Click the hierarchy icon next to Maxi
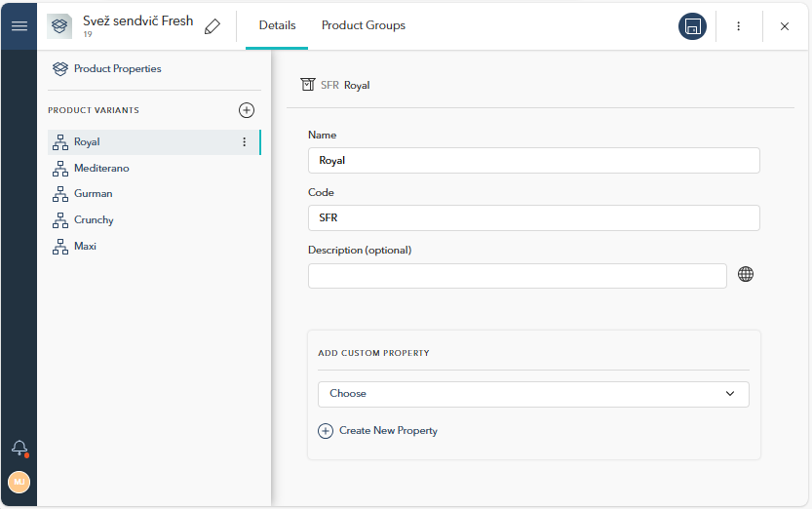The height and width of the screenshot is (509, 812). click(60, 247)
